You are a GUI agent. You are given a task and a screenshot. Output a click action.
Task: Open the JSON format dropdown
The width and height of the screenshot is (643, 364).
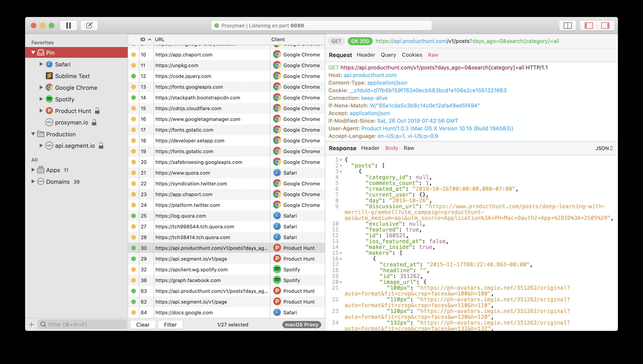[604, 148]
